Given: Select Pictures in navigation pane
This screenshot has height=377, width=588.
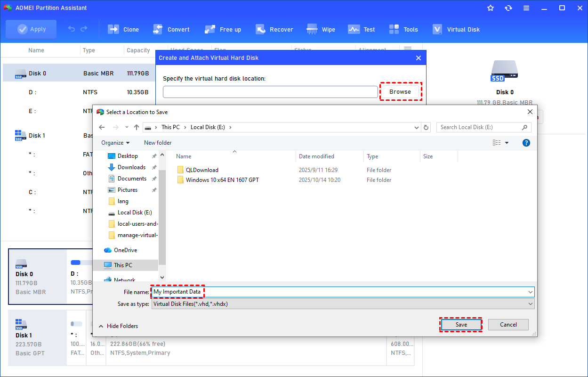Looking at the screenshot, I should tap(128, 190).
